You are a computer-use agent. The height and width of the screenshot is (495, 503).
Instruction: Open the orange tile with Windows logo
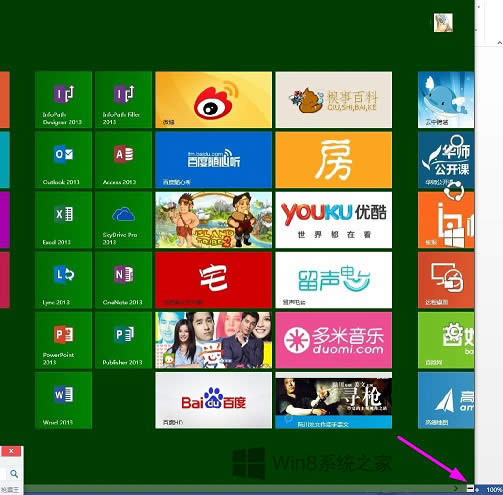click(446, 220)
